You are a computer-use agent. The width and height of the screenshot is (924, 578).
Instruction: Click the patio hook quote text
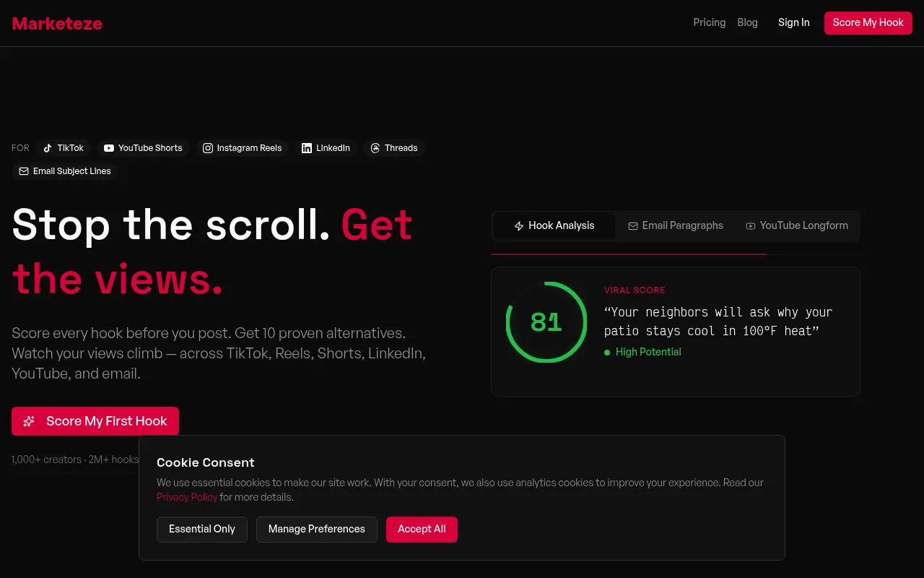coord(718,322)
